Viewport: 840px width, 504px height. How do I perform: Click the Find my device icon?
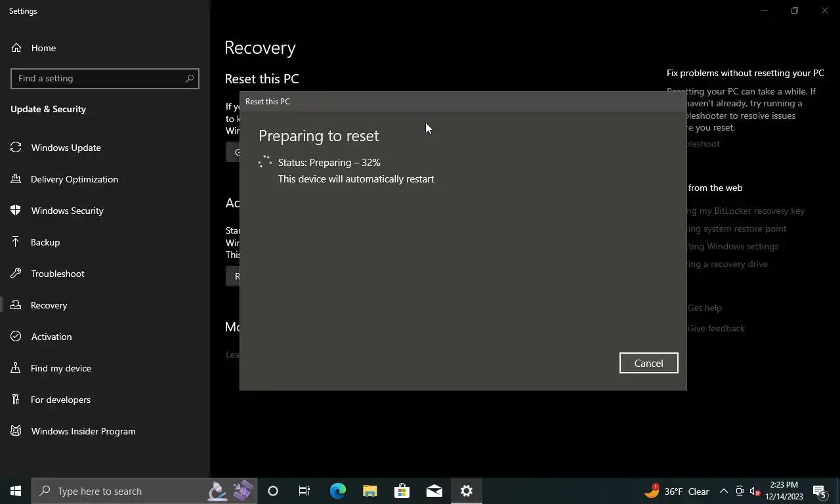coord(16,368)
